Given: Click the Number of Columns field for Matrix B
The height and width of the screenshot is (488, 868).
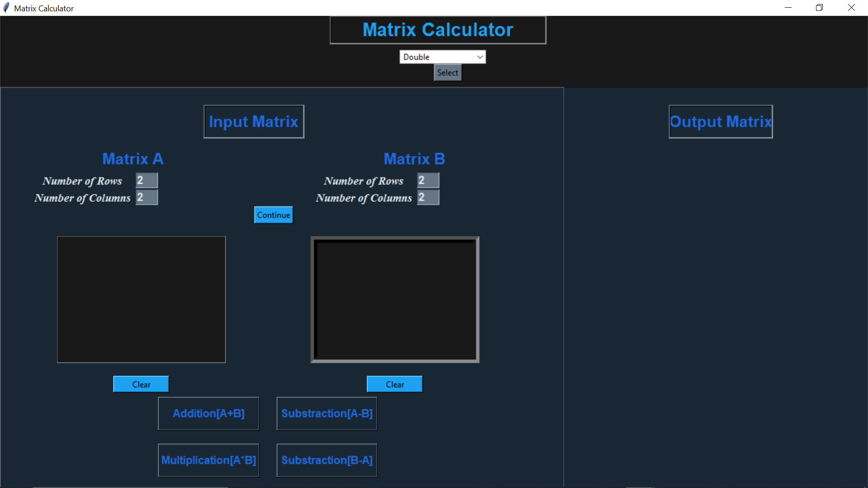Looking at the screenshot, I should 428,197.
